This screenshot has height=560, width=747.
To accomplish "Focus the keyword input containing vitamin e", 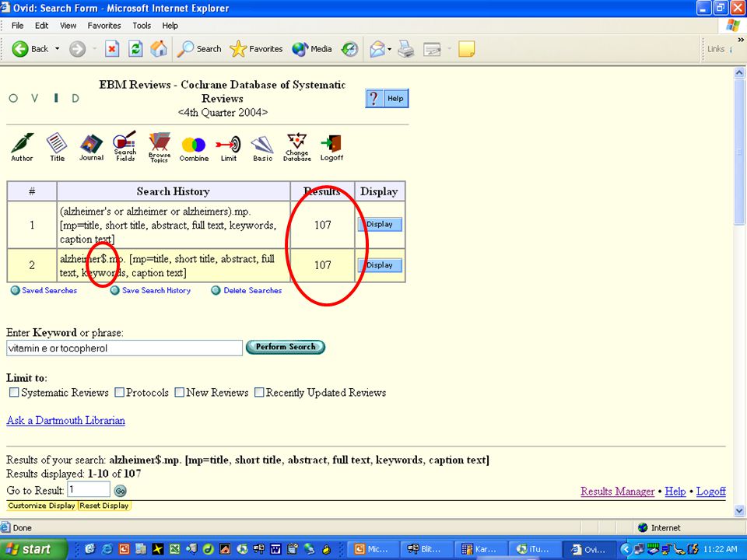I will [x=124, y=348].
